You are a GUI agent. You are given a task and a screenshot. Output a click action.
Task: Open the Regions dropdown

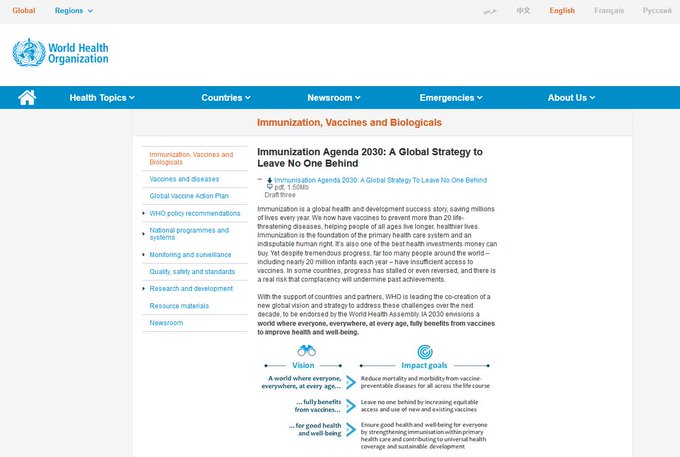pyautogui.click(x=74, y=10)
